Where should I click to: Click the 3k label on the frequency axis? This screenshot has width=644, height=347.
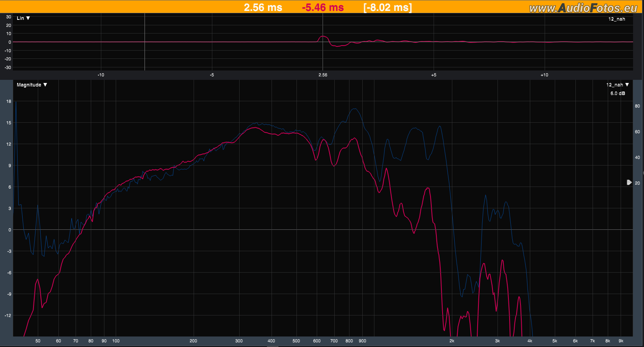[x=498, y=341]
